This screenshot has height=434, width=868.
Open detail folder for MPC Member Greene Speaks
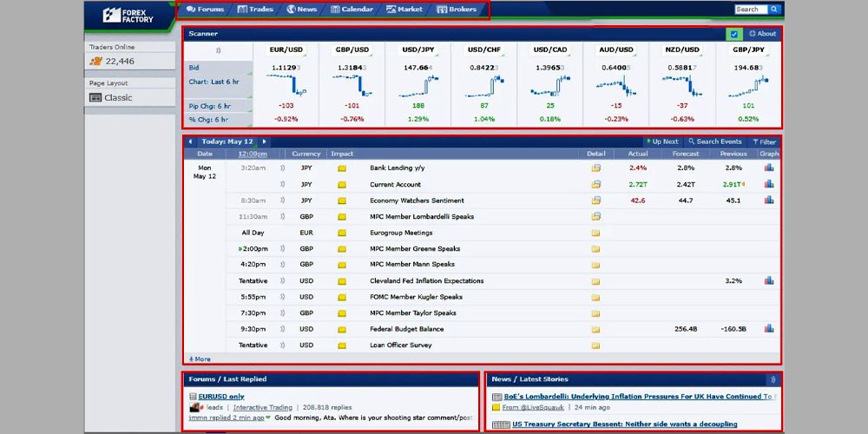[x=595, y=249]
